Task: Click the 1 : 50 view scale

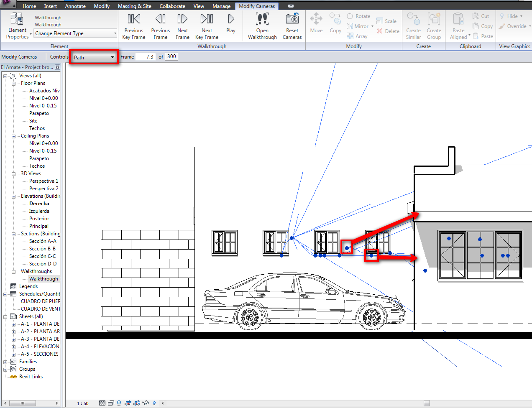Action: click(x=83, y=403)
